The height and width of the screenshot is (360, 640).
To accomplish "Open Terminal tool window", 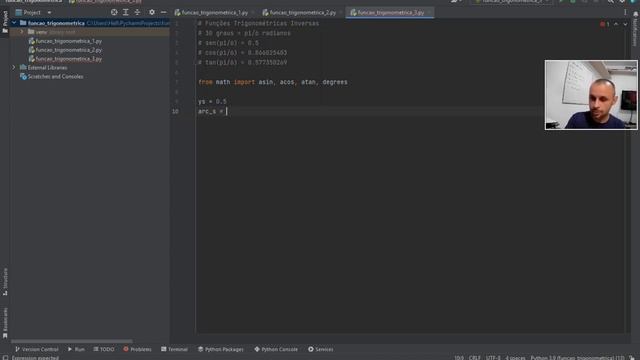I will 174,349.
